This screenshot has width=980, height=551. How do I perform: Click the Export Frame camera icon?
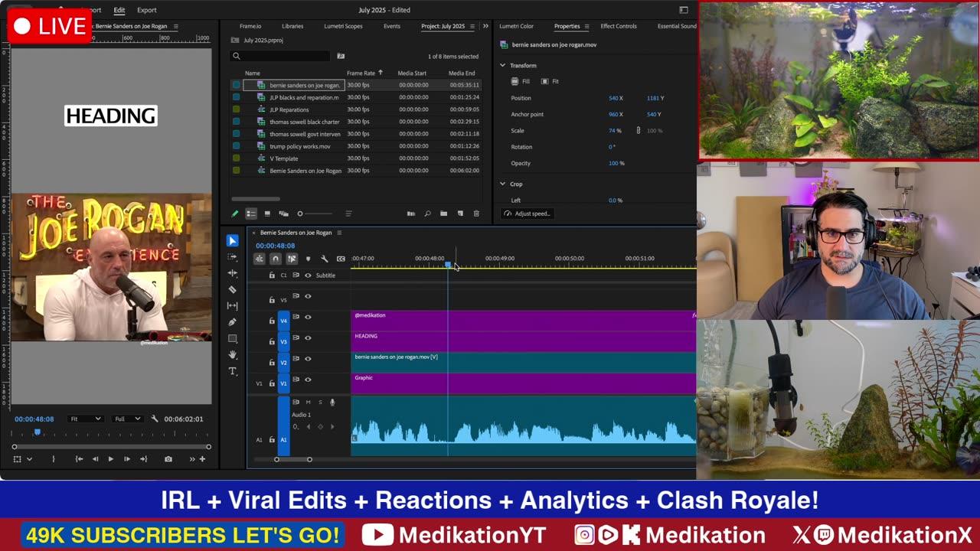point(168,459)
